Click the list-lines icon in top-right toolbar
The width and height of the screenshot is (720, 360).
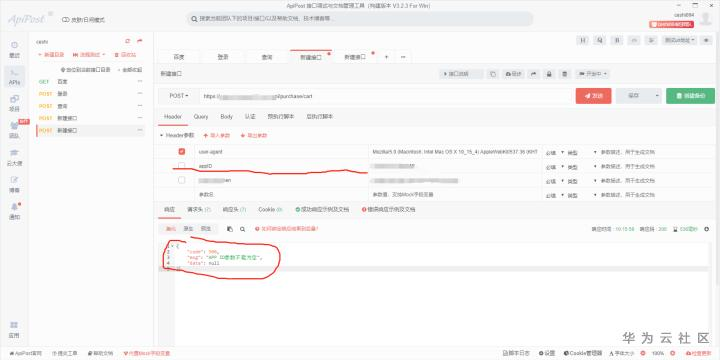click(651, 40)
